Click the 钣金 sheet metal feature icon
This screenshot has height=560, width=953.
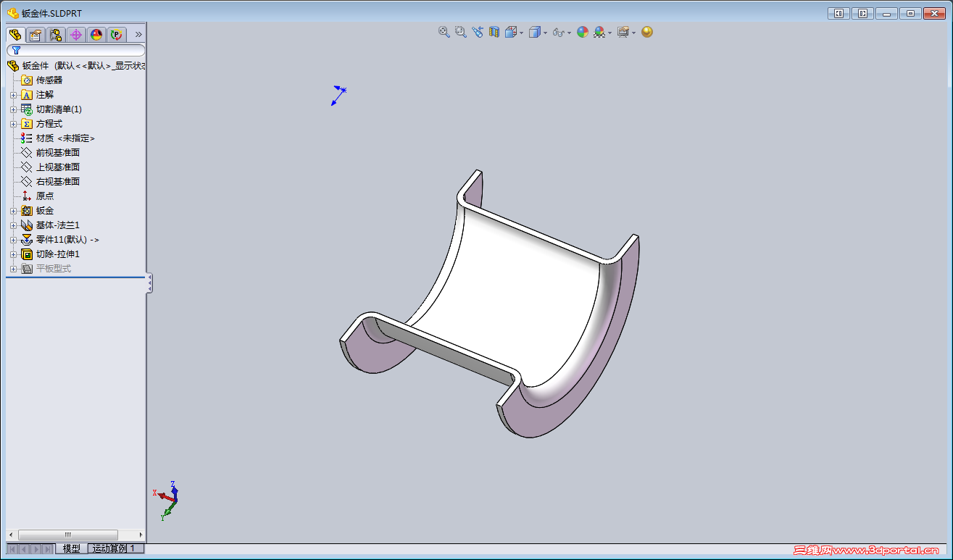(x=27, y=210)
